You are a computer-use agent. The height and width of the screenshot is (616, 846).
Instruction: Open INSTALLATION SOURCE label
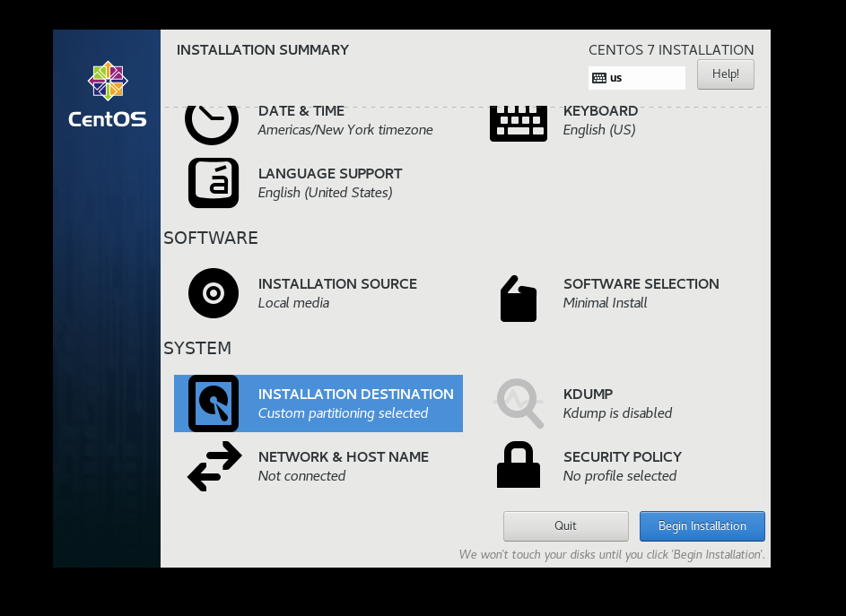click(337, 283)
